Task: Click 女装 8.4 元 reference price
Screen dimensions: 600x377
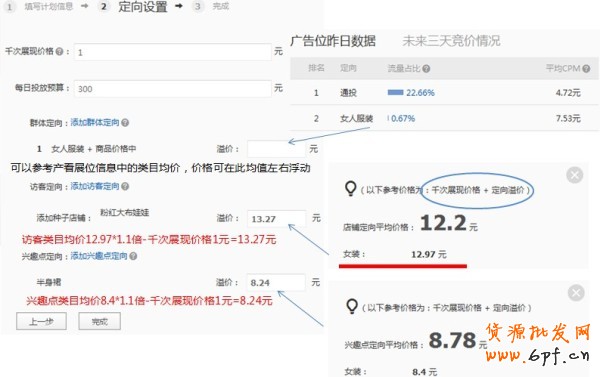Action: 390,372
